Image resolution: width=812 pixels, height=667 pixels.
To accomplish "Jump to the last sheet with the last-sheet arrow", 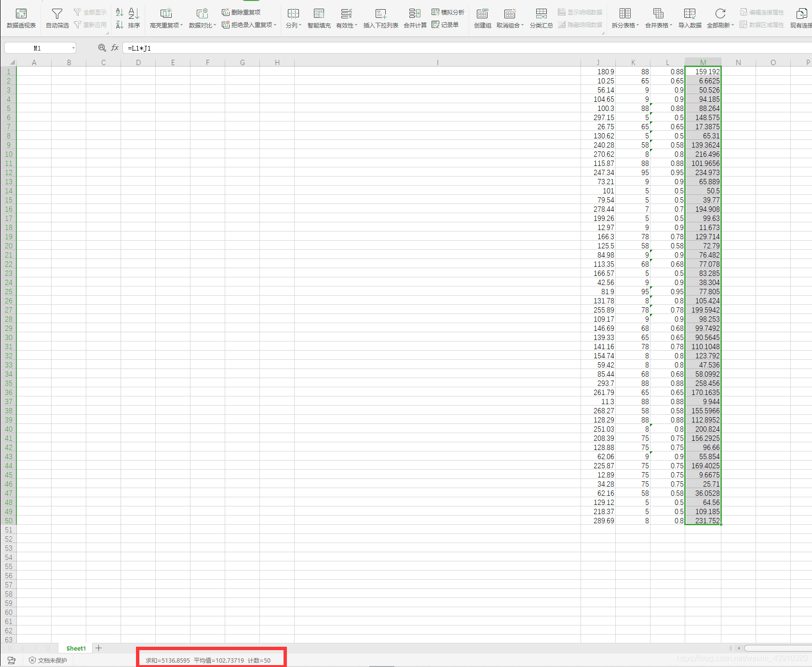I will [x=47, y=648].
